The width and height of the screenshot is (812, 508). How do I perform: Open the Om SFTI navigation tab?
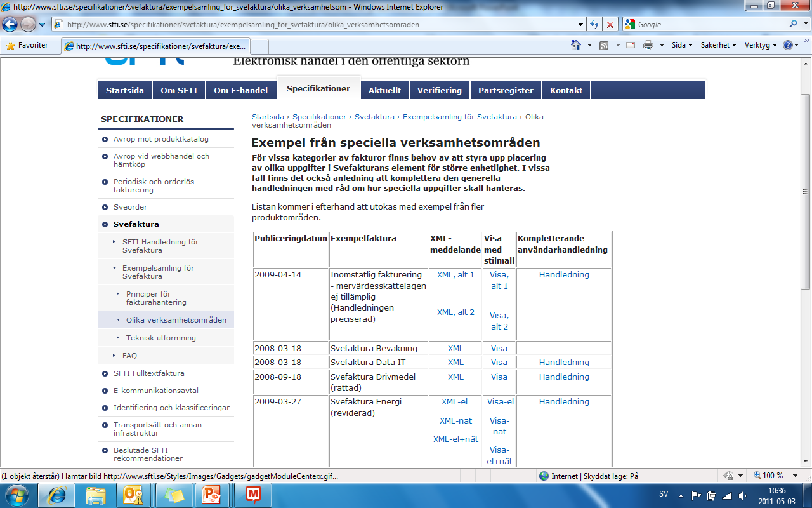[179, 90]
